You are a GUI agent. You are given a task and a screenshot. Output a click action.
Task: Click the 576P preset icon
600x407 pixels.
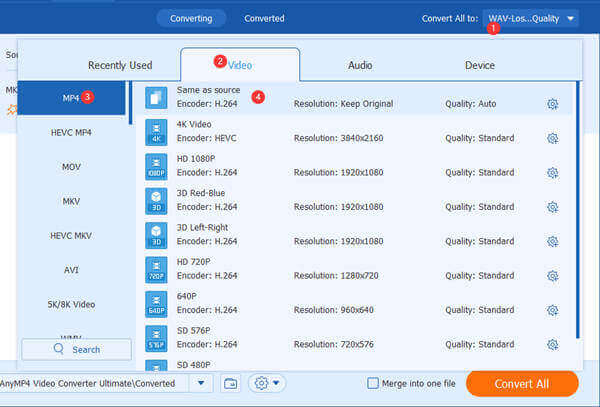pyautogui.click(x=156, y=339)
